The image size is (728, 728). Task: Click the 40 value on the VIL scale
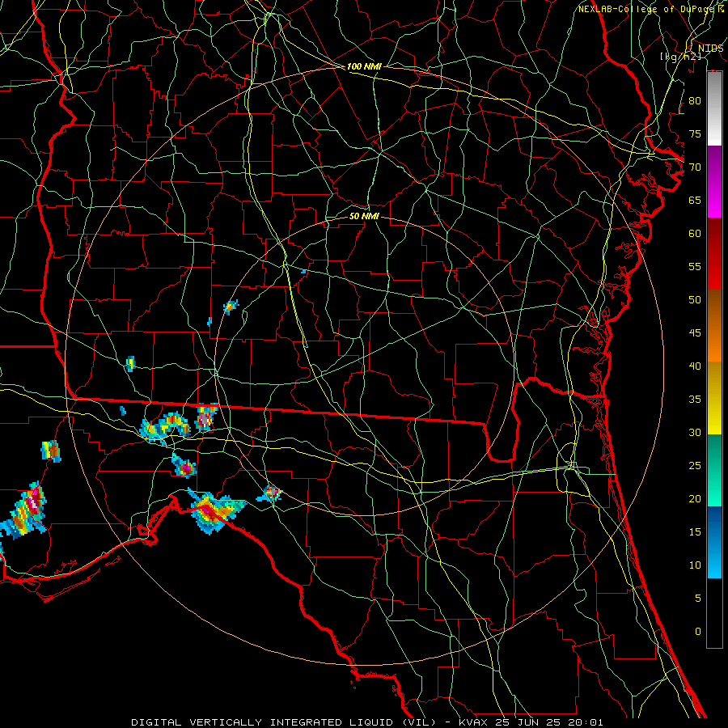click(695, 366)
